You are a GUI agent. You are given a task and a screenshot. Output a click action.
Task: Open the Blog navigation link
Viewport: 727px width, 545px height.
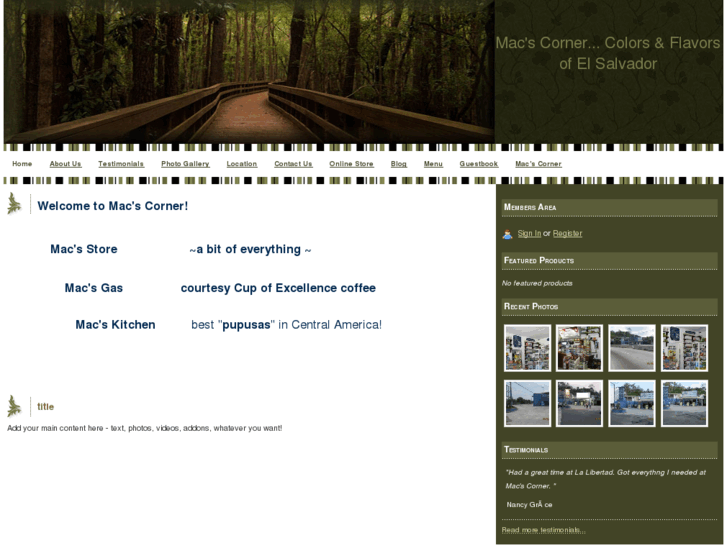(399, 164)
